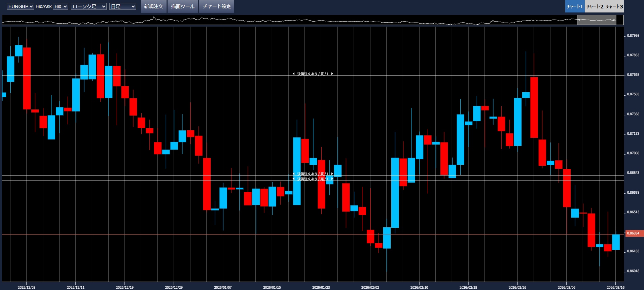Screen dimensions: 644x290
Task: Open the 日足 timeframe dropdown
Action: tap(122, 6)
